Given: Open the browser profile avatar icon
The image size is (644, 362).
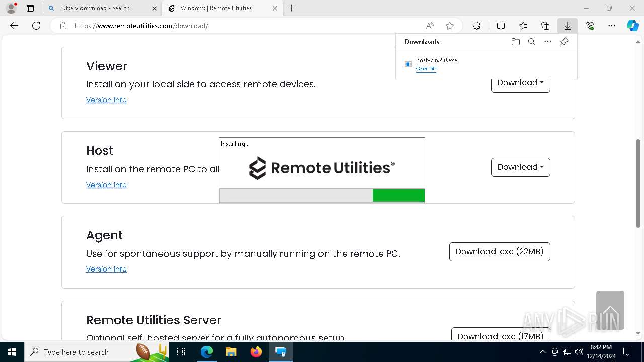Looking at the screenshot, I should 11,8.
